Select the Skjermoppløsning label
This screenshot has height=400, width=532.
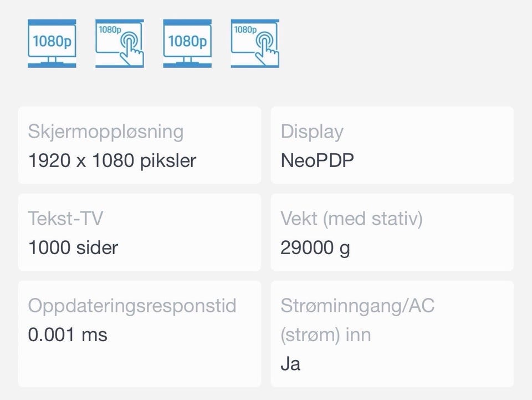(105, 132)
